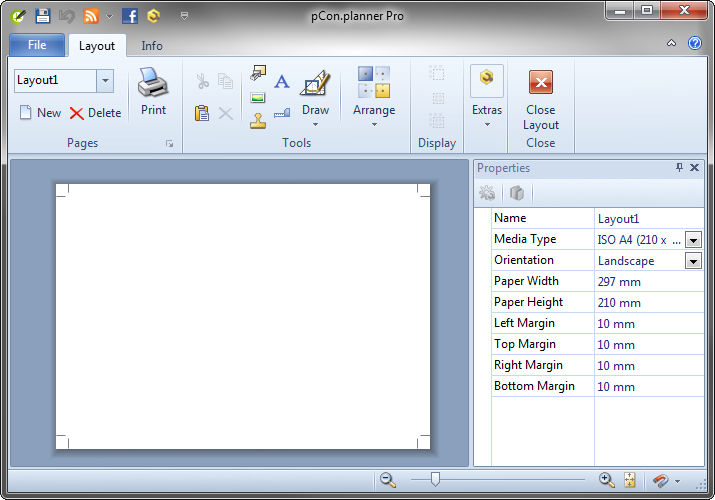Click the zoom slider handle
The height and width of the screenshot is (500, 715).
click(x=435, y=479)
